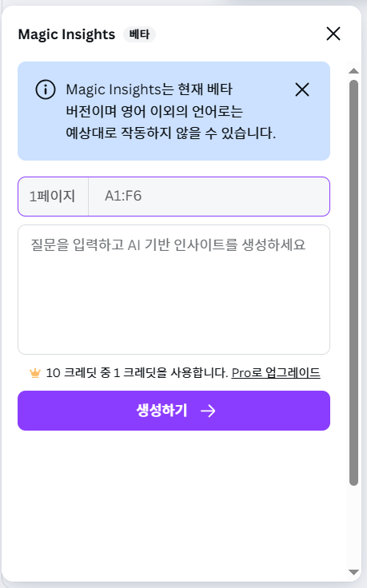
Task: Select the A1:F6 cell range field
Action: click(x=209, y=196)
